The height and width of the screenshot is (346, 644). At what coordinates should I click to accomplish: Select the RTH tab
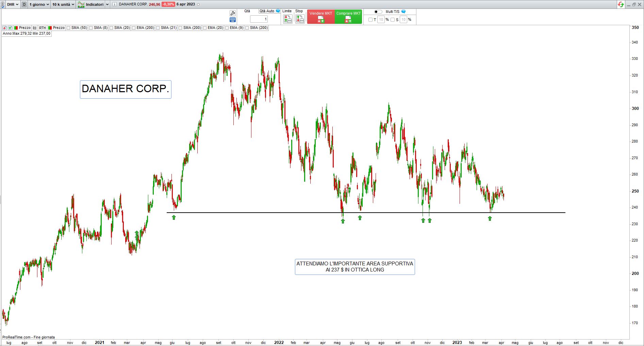coord(42,28)
